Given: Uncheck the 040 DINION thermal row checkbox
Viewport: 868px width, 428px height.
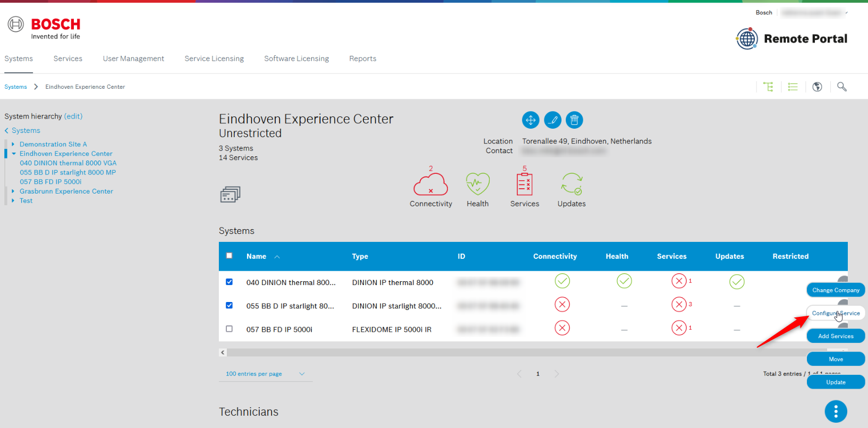Looking at the screenshot, I should pos(229,282).
